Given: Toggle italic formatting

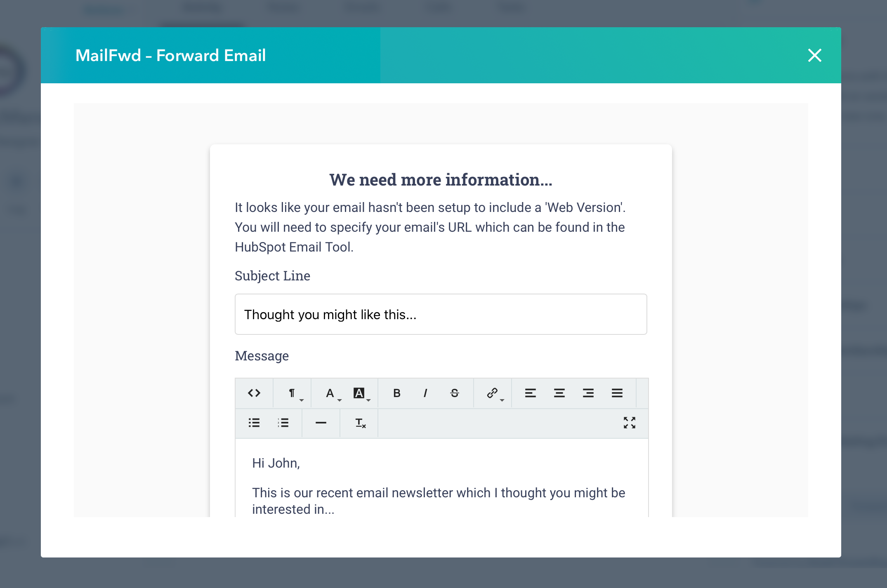Looking at the screenshot, I should (426, 393).
